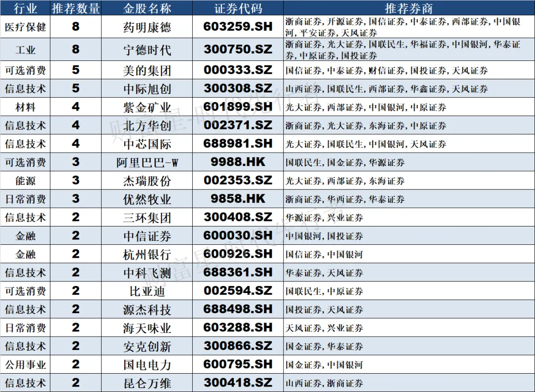
Task: Click stock code 9858.HK
Action: [238, 199]
